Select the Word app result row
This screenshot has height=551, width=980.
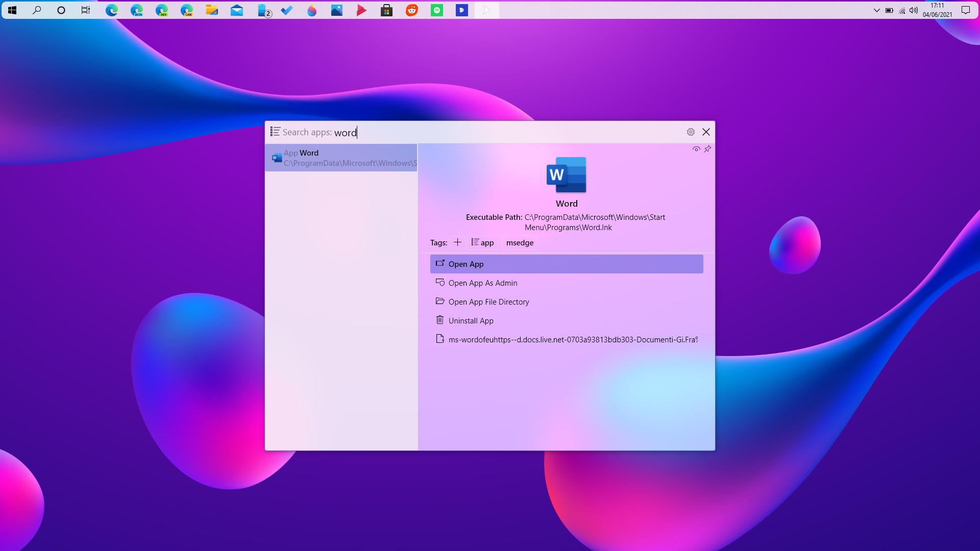pyautogui.click(x=341, y=158)
